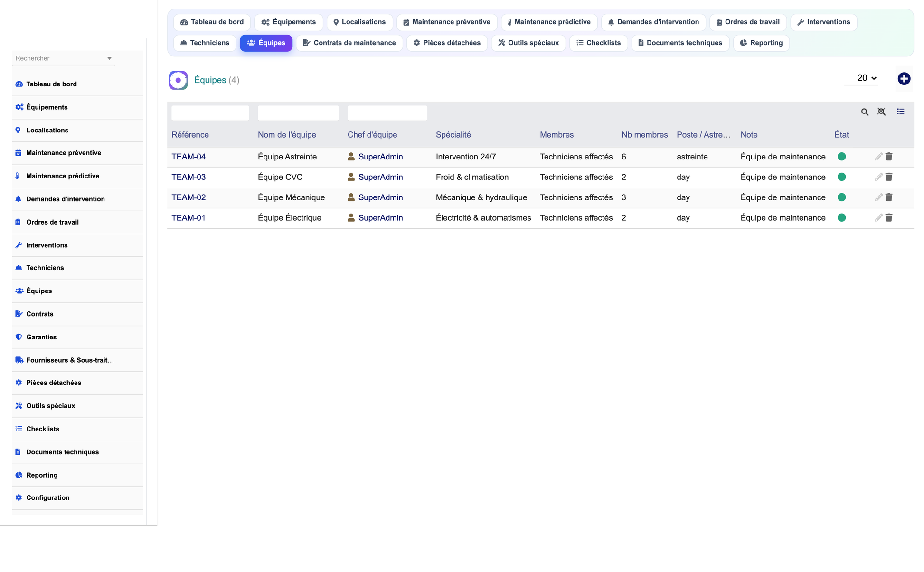
Task: Toggle the green status dot for TEAM-01
Action: [841, 218]
